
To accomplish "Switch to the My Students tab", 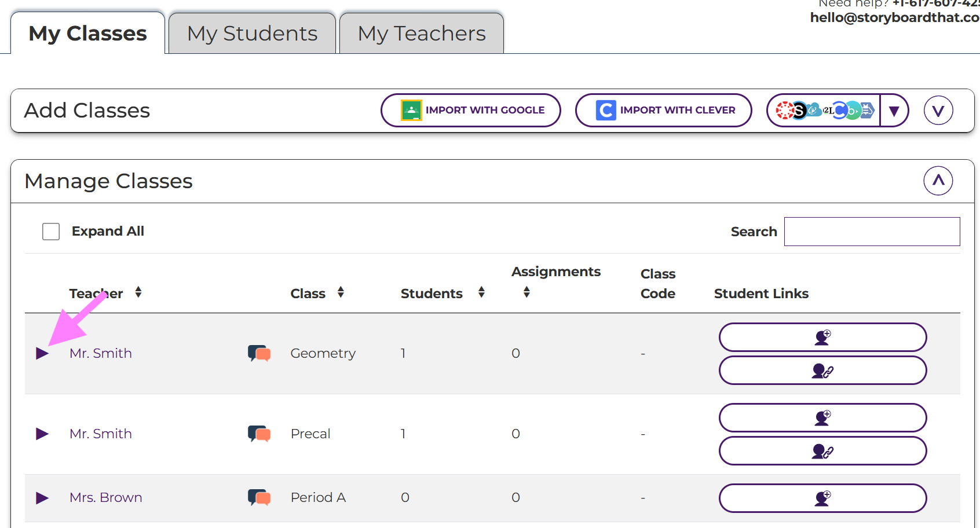I will 252,34.
